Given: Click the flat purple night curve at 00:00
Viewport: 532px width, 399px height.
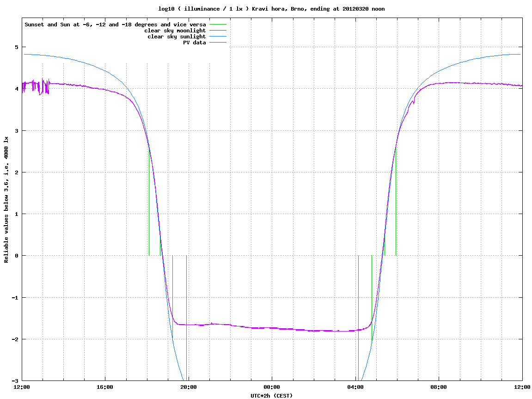Looking at the screenshot, I should click(x=272, y=328).
